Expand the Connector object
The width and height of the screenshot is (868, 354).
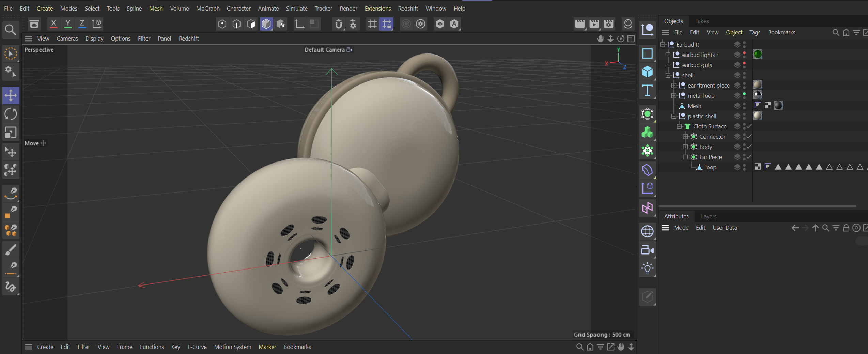[685, 137]
